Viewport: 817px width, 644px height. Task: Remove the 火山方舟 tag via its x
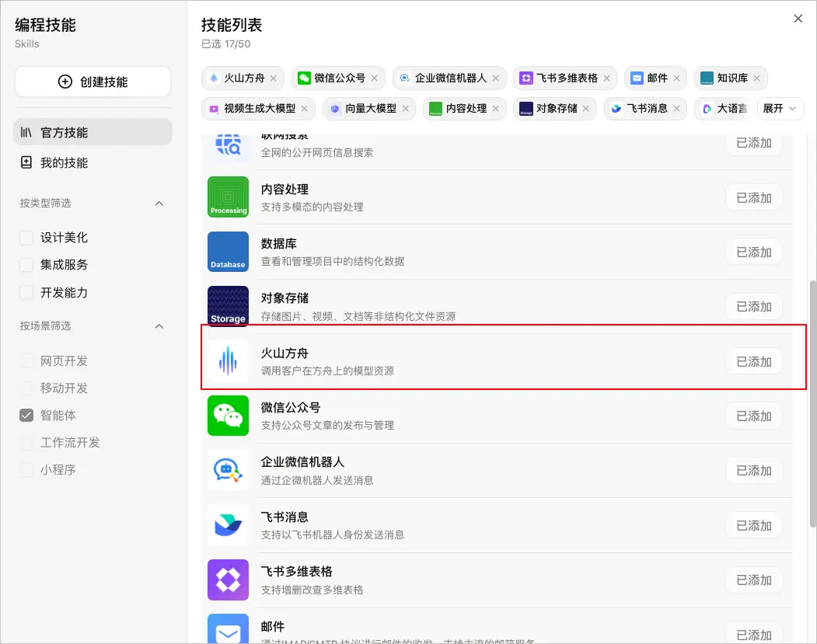pos(273,78)
